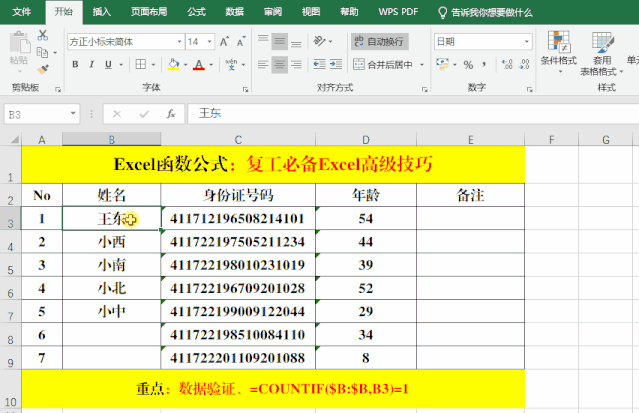
Task: Expand the font color dropdown arrow
Action: point(211,65)
